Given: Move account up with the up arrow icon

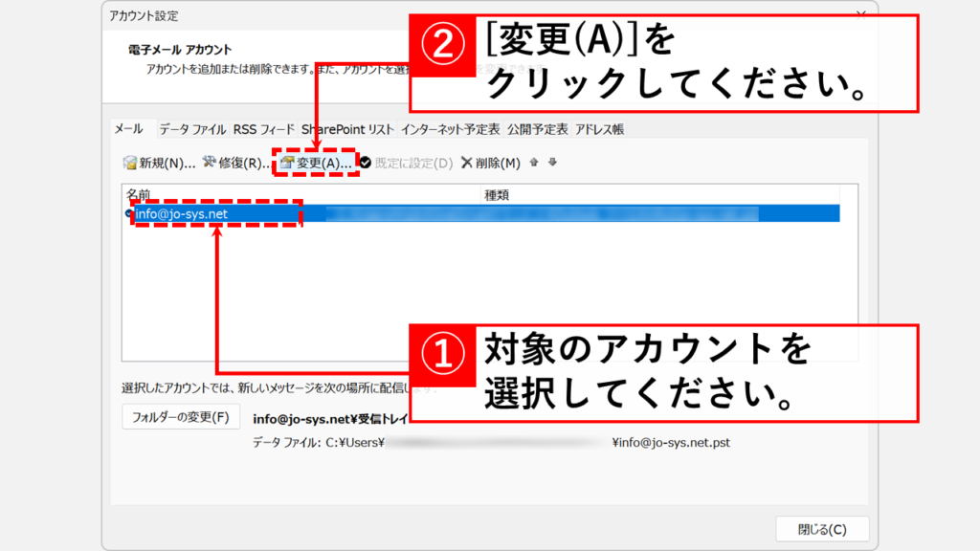Looking at the screenshot, I should [534, 163].
